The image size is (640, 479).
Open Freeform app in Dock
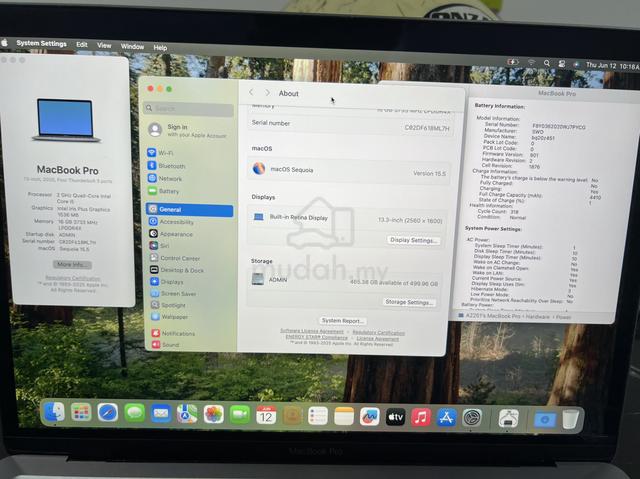pyautogui.click(x=370, y=417)
